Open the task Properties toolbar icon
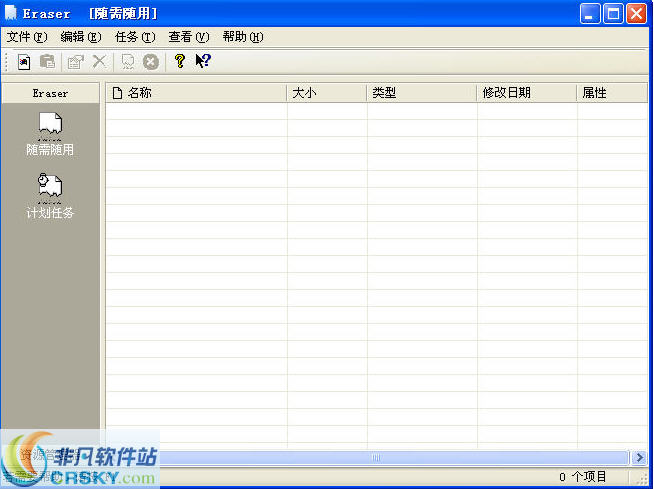Image resolution: width=654 pixels, height=489 pixels. pos(75,62)
